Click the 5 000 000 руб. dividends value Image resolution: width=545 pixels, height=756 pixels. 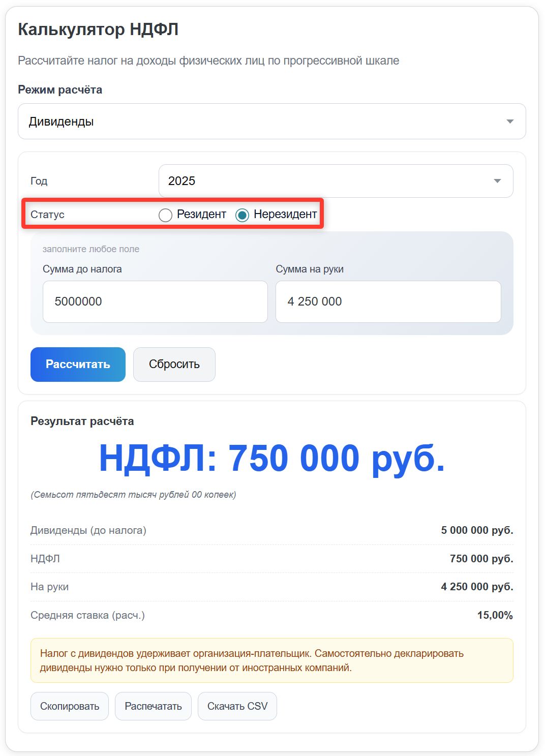477,530
